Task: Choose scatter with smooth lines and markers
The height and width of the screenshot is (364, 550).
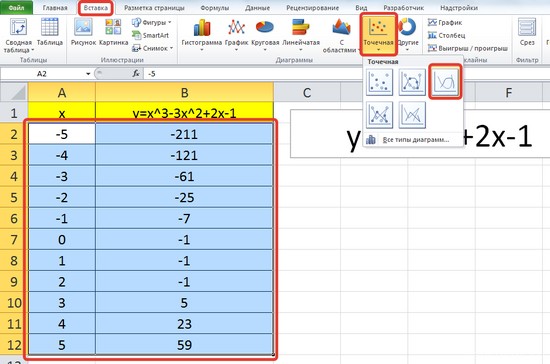Action: coord(412,82)
